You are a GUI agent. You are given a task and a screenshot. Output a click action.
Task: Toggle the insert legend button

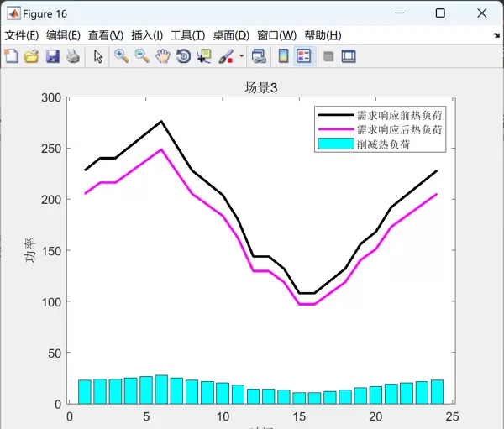[x=303, y=56]
